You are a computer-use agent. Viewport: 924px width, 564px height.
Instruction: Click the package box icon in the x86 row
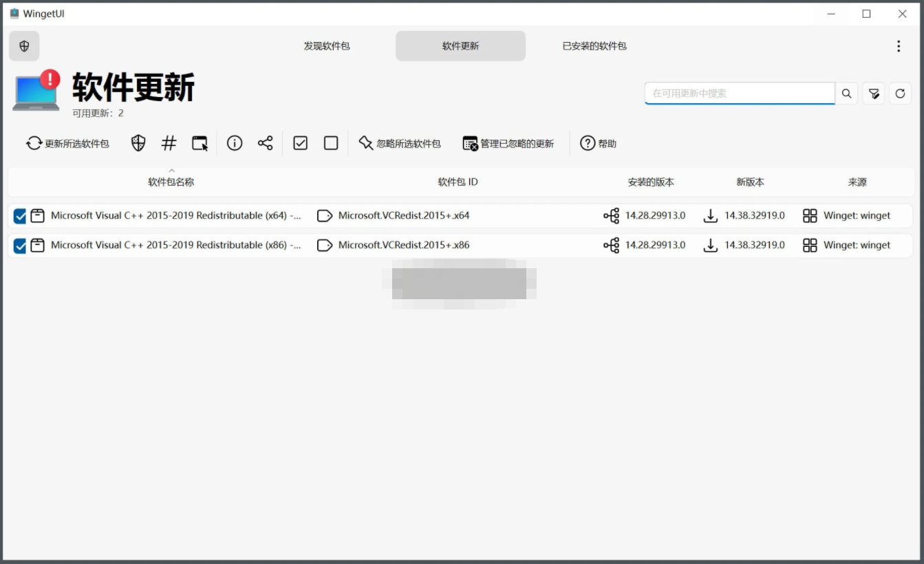(38, 246)
